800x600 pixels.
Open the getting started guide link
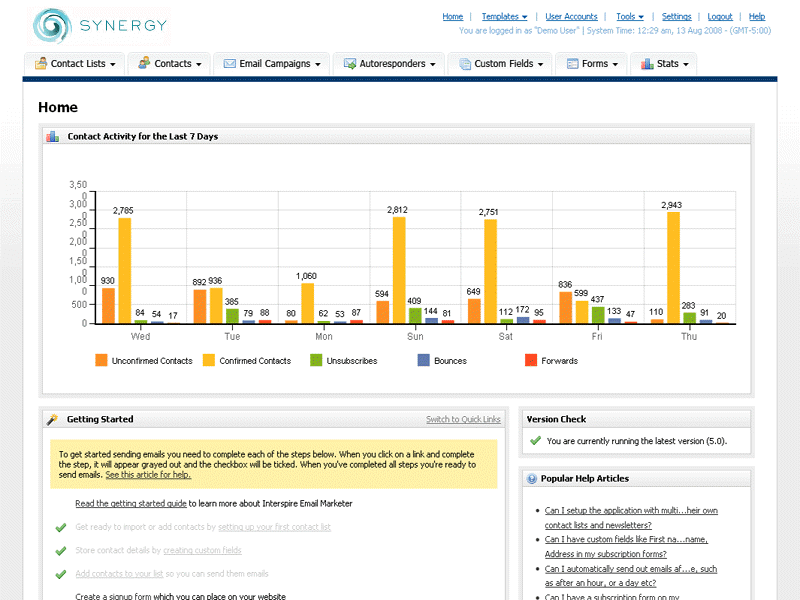[130, 504]
